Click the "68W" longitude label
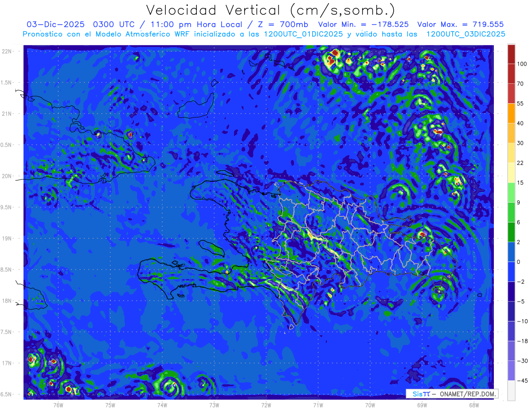The image size is (532, 411). [474, 405]
